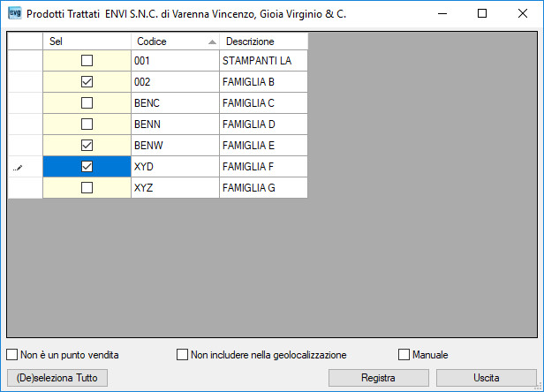
Task: Sort by the Descrizione column header
Action: click(x=264, y=41)
